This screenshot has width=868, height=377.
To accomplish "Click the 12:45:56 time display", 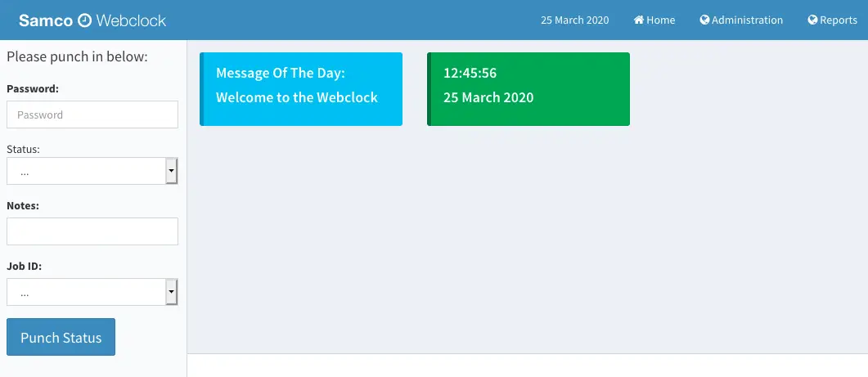I will tap(470, 73).
